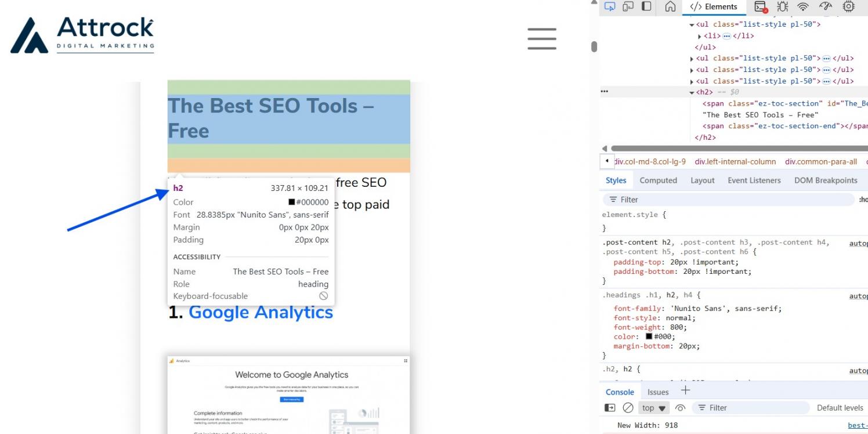Select the Console drawer tab

pos(620,392)
